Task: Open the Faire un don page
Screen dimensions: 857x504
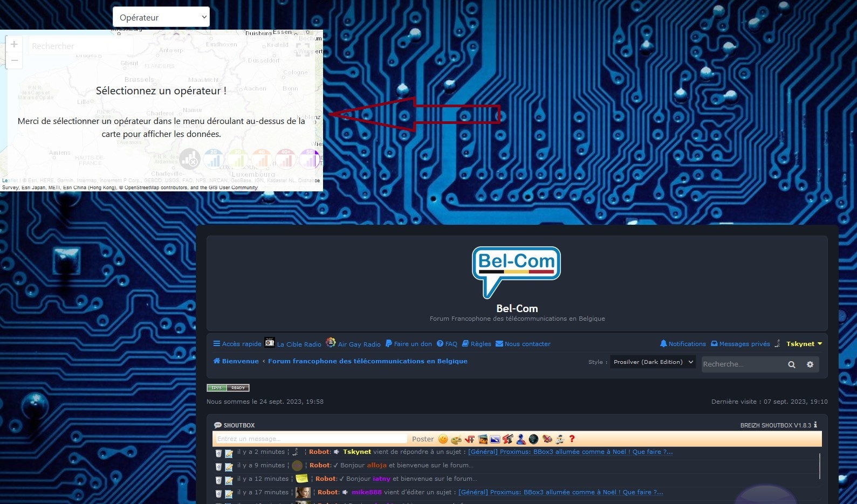Action: [x=409, y=344]
